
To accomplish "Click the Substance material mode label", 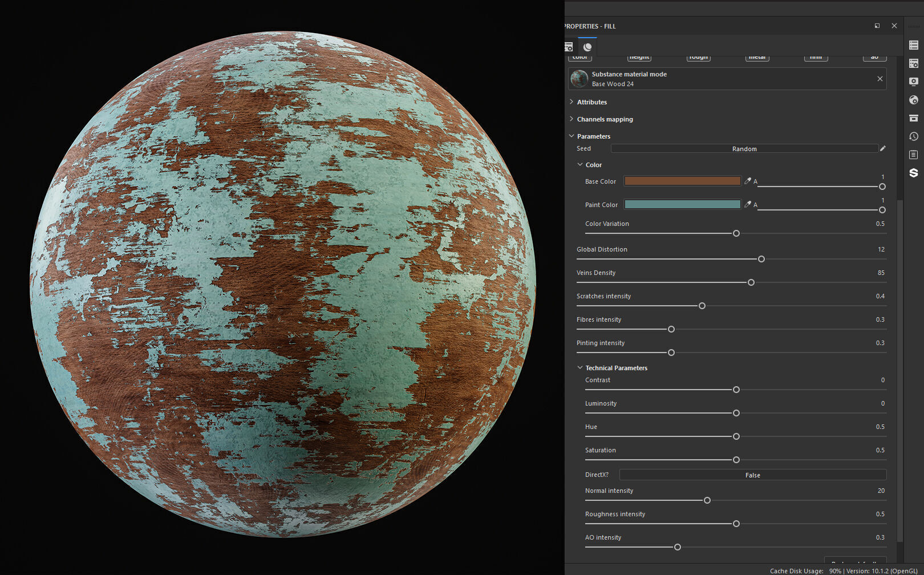I will tap(629, 74).
